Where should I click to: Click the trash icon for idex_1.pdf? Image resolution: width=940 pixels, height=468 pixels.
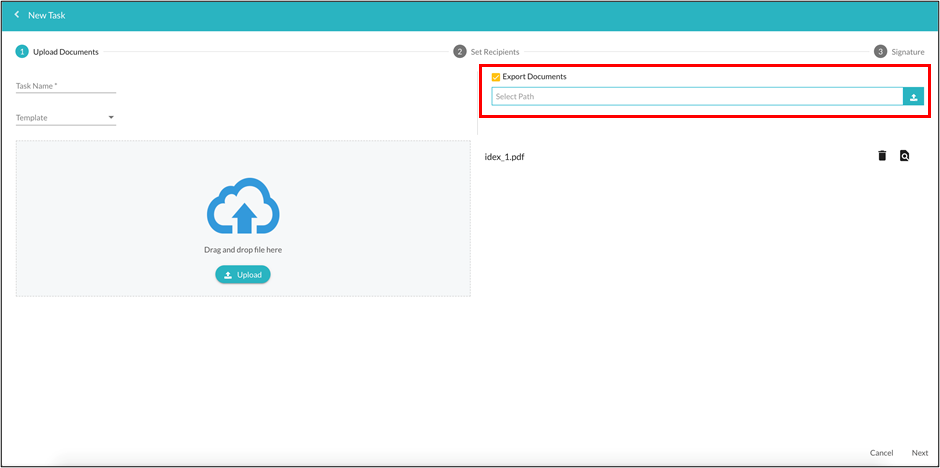click(882, 156)
